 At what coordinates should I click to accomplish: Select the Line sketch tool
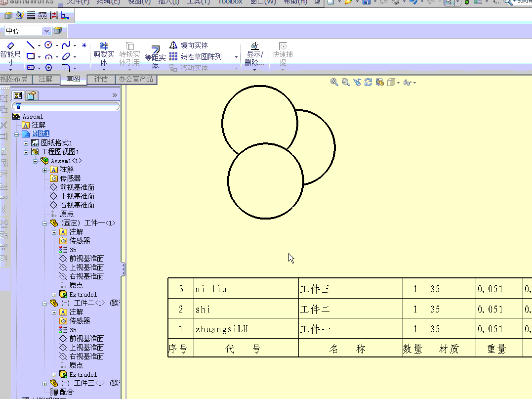[x=31, y=45]
